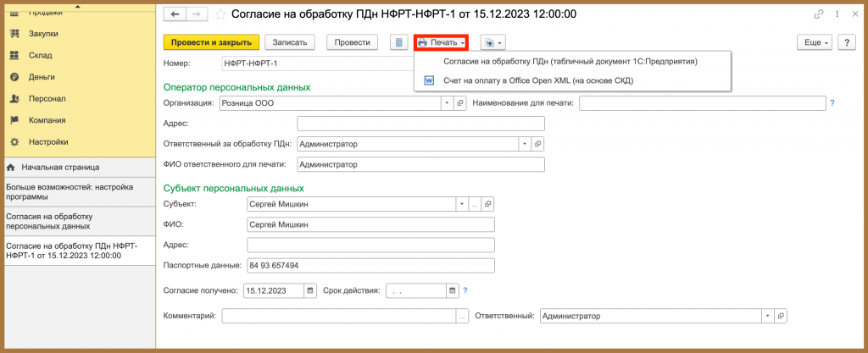The height and width of the screenshot is (353, 868).
Task: Open the Еще menu button
Action: tap(815, 42)
